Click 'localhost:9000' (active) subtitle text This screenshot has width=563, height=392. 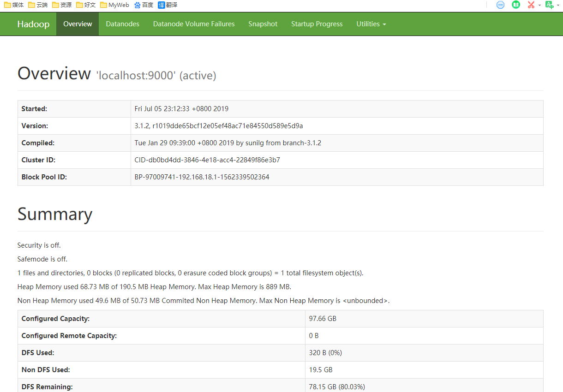pos(156,76)
